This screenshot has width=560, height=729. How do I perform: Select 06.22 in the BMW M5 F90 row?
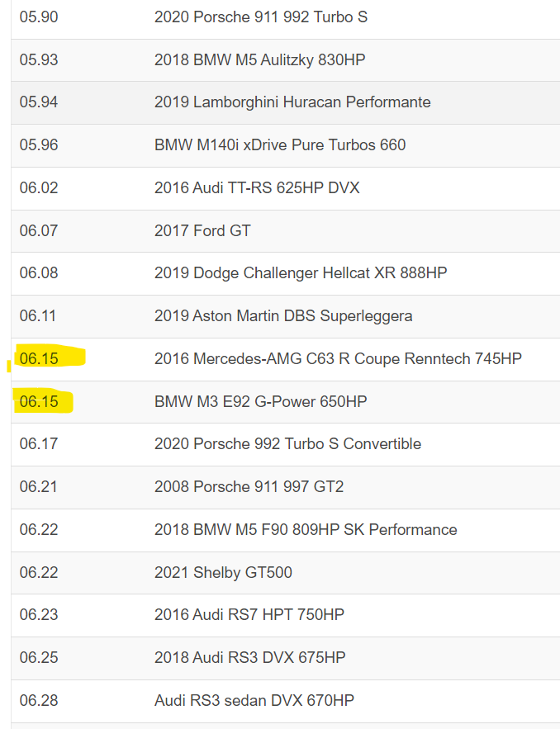pyautogui.click(x=39, y=529)
